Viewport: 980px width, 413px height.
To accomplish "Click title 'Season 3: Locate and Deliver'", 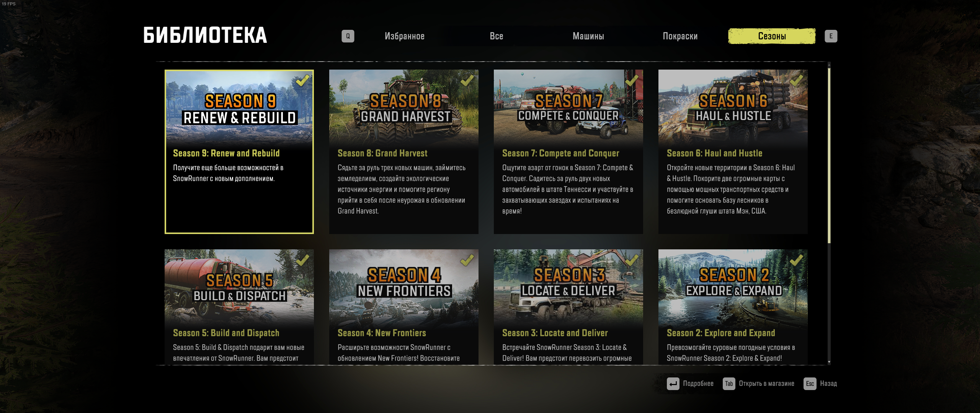I will pos(555,333).
